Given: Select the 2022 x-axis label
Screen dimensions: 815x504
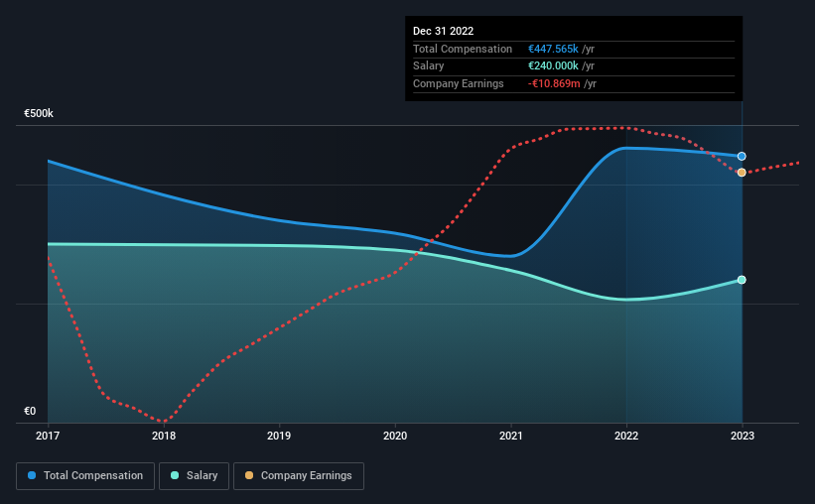Looking at the screenshot, I should pyautogui.click(x=626, y=436).
